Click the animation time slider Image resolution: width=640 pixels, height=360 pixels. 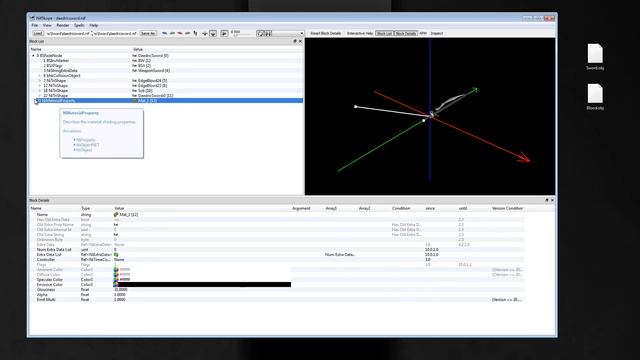[242, 34]
